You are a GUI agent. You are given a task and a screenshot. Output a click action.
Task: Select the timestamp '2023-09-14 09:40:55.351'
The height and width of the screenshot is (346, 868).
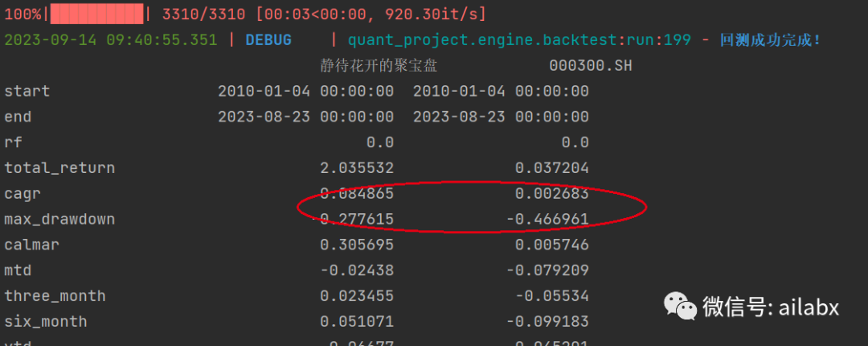point(111,40)
